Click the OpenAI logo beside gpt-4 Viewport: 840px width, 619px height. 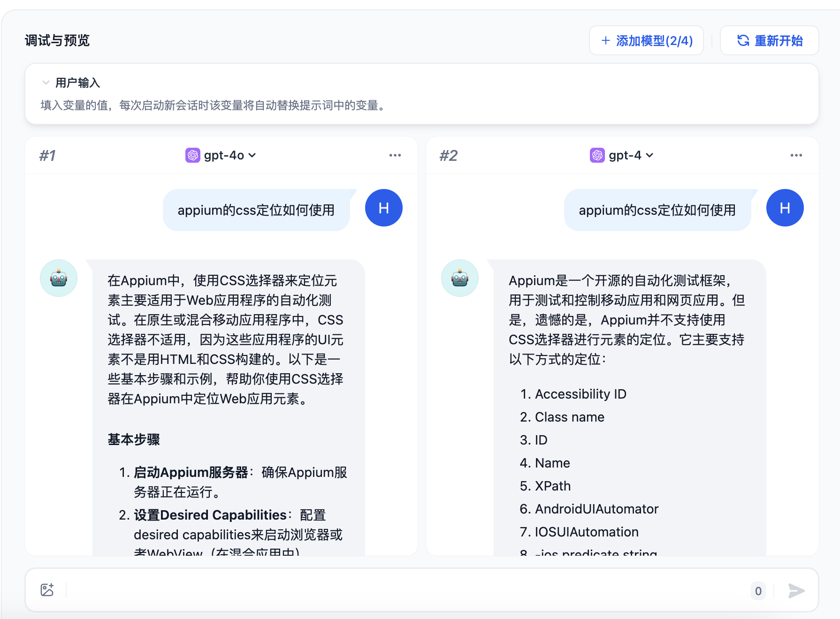coord(596,155)
